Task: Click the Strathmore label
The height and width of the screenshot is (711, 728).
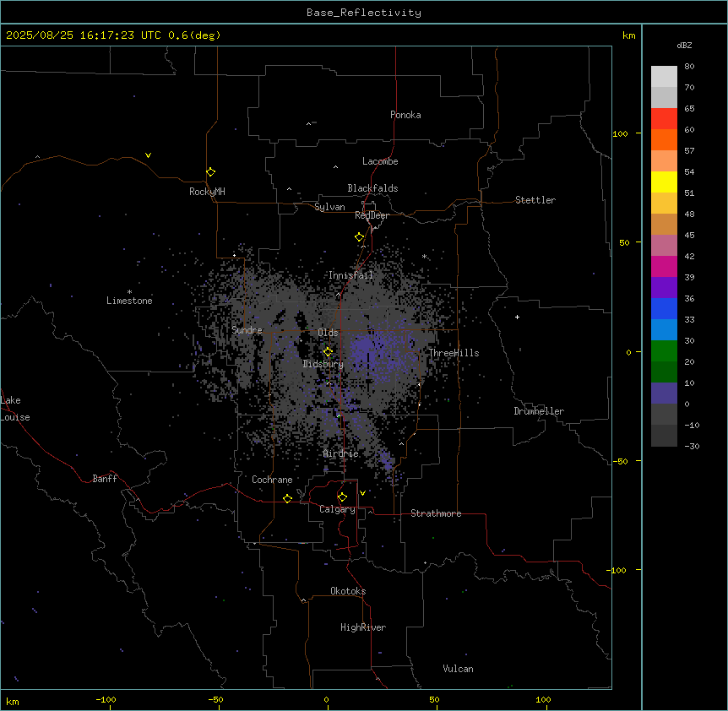Action: pyautogui.click(x=436, y=513)
